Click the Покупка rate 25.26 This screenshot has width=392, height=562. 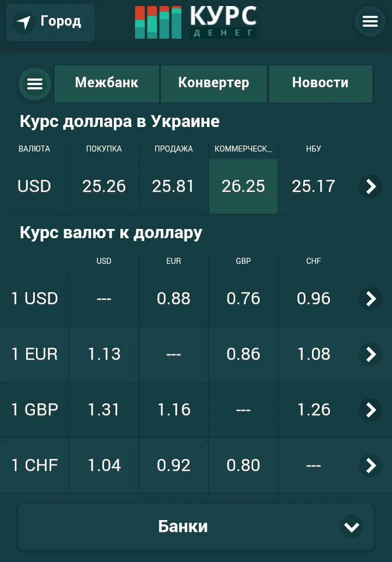click(104, 186)
